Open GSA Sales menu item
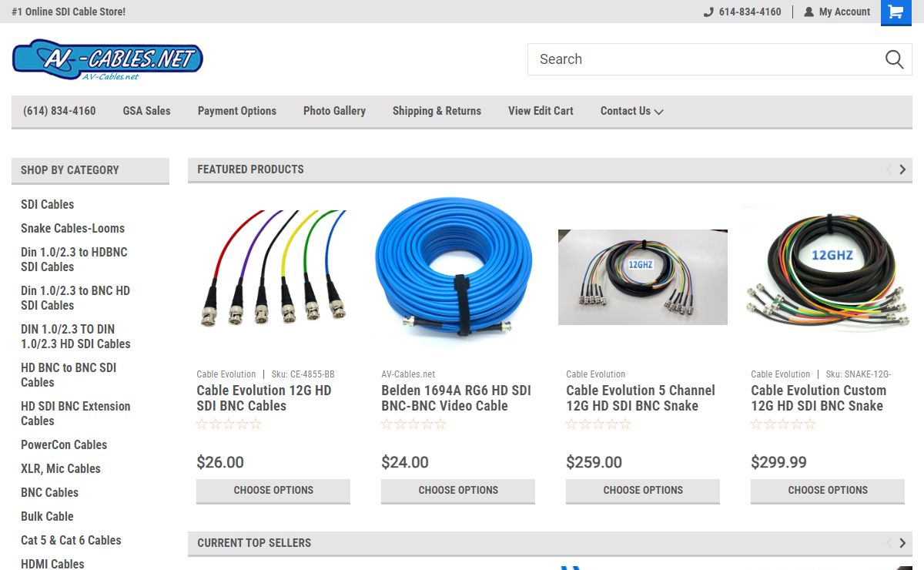924x570 pixels. pos(146,111)
